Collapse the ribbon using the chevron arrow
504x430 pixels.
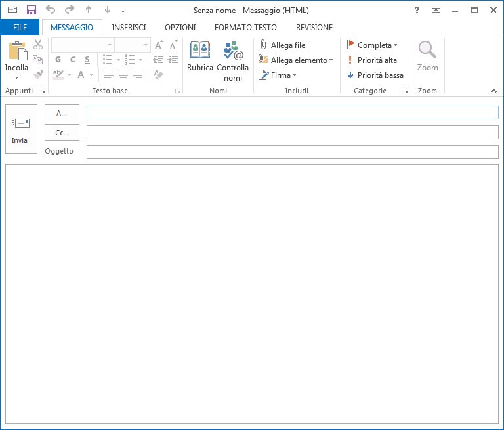(493, 90)
